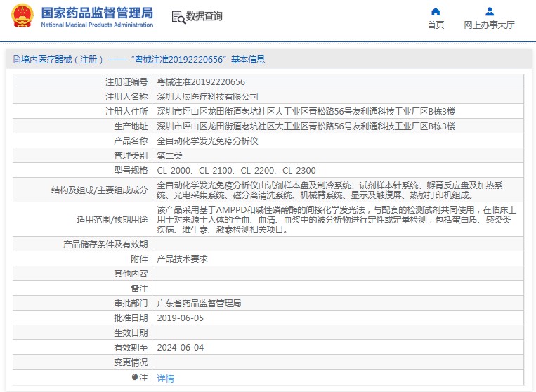Viewport: 536px width, 392px height.
Task: Click 注册证编号 row label
Action: point(126,82)
